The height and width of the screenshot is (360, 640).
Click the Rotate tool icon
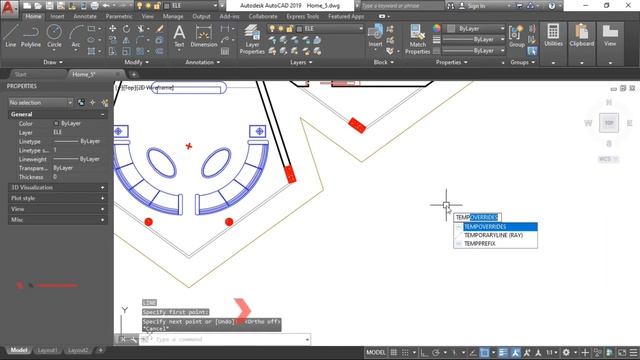pos(126,29)
